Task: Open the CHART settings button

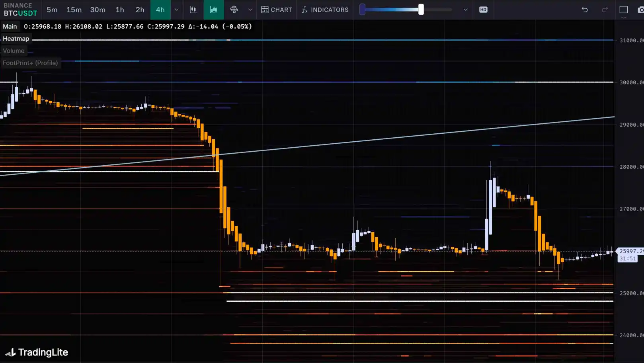Action: (x=277, y=10)
